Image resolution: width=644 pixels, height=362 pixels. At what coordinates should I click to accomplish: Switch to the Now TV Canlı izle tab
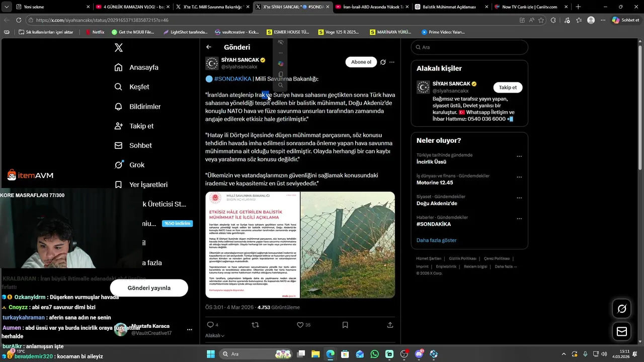pyautogui.click(x=531, y=7)
